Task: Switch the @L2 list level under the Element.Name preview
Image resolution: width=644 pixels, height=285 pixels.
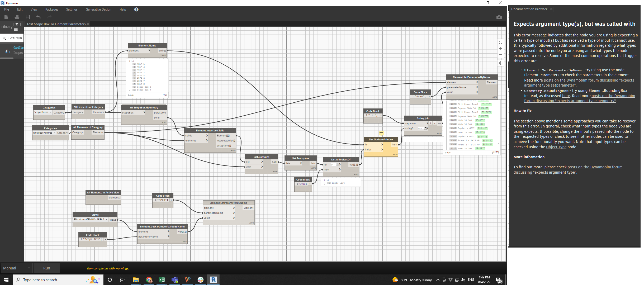Action: 129,95
